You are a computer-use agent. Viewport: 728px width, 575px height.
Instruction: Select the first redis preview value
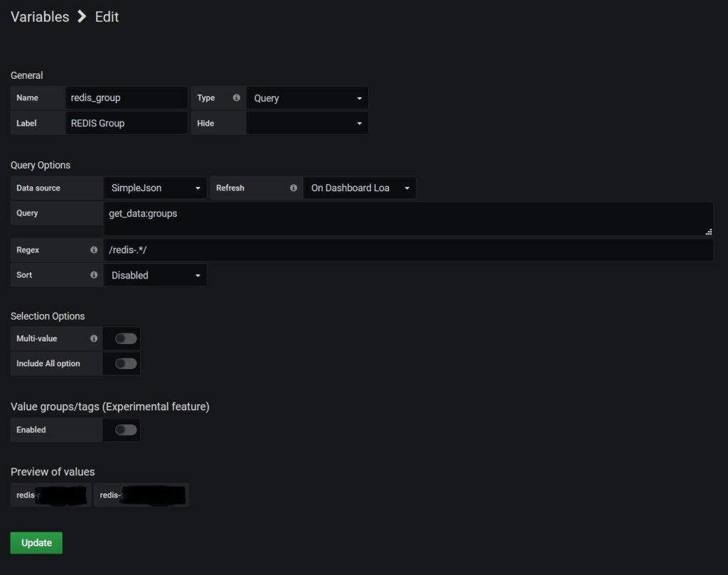pos(50,495)
